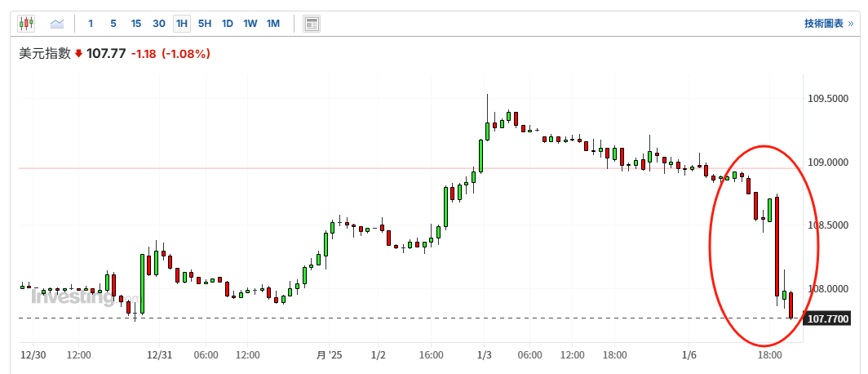The image size is (868, 374).
Task: Click the 1/3 date marker on time axis
Action: point(484,355)
